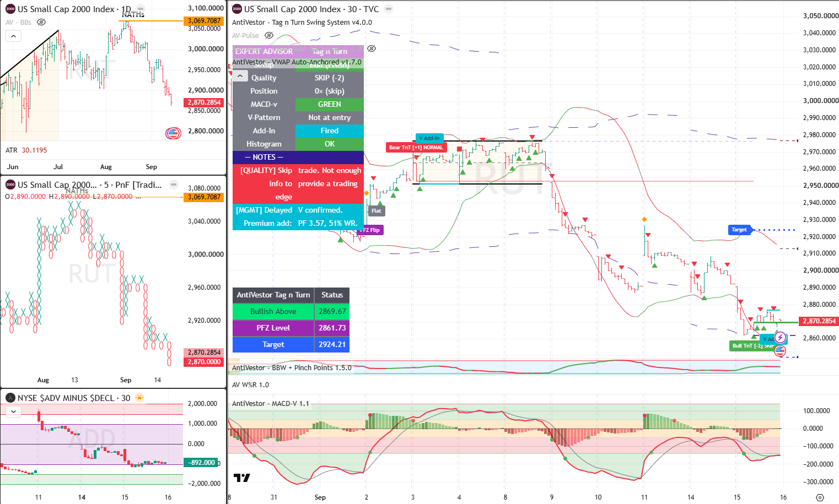Click the EXPERT ADVISOR header cell

(x=264, y=51)
